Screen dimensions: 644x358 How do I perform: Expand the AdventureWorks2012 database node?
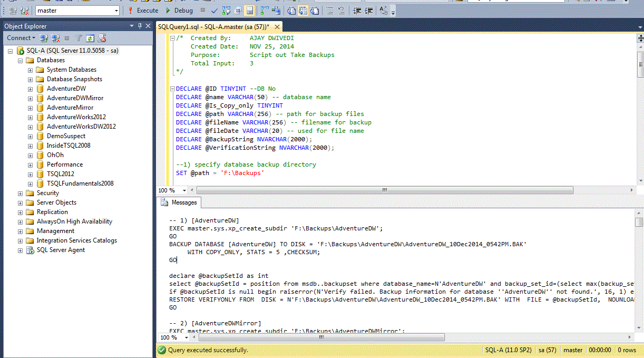click(x=31, y=117)
